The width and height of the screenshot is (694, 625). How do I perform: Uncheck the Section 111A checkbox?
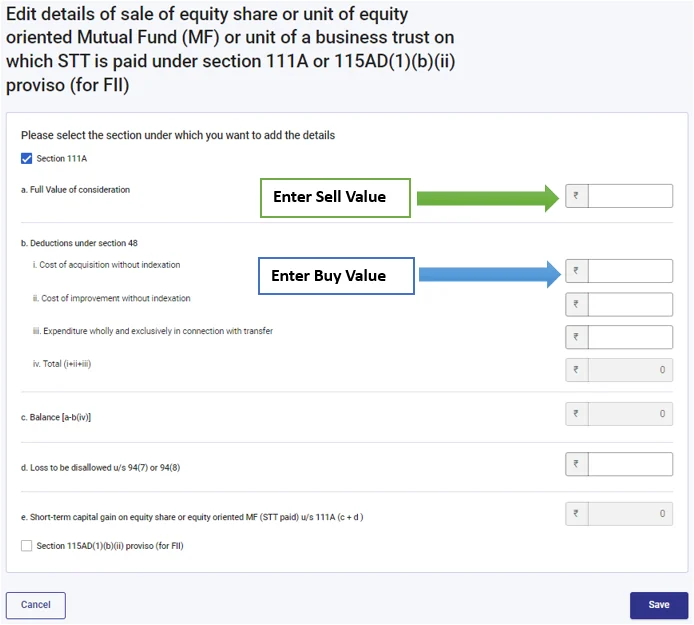click(x=27, y=158)
